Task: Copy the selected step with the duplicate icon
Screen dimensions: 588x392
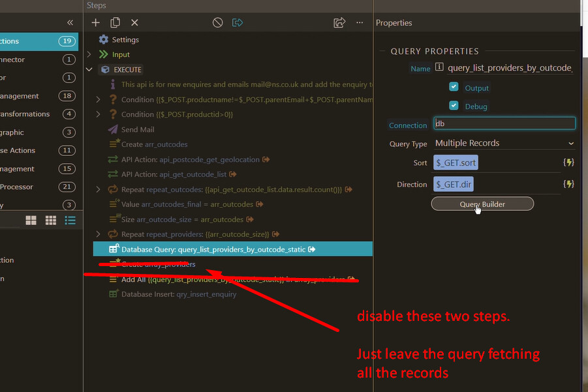Action: click(115, 22)
